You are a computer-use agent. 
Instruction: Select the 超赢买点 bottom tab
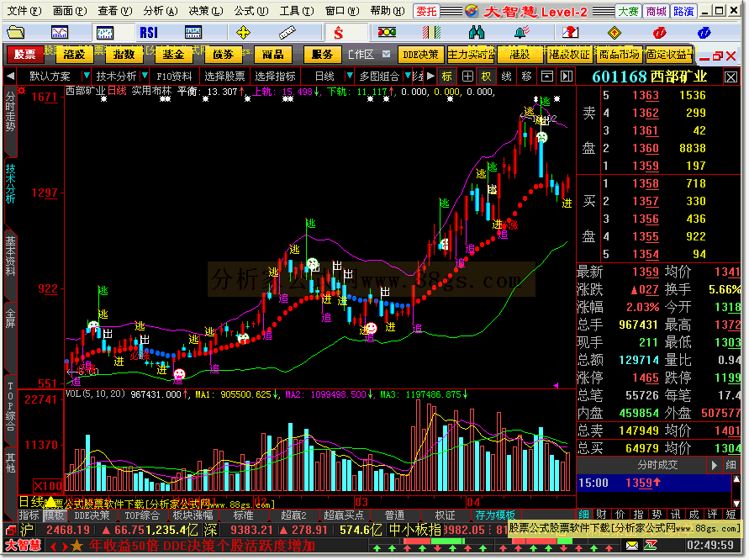point(344,515)
